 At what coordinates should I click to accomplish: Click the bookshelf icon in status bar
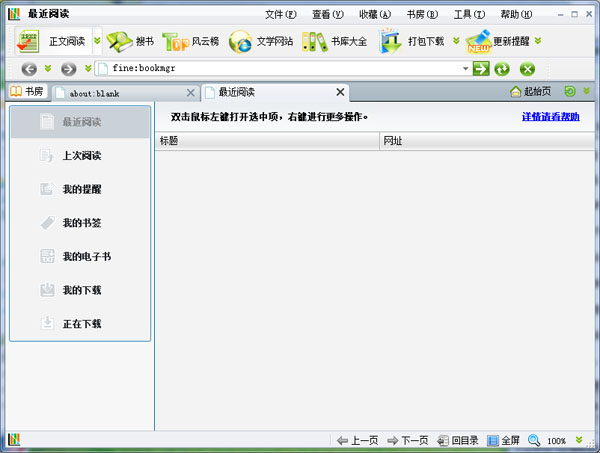pos(14,440)
